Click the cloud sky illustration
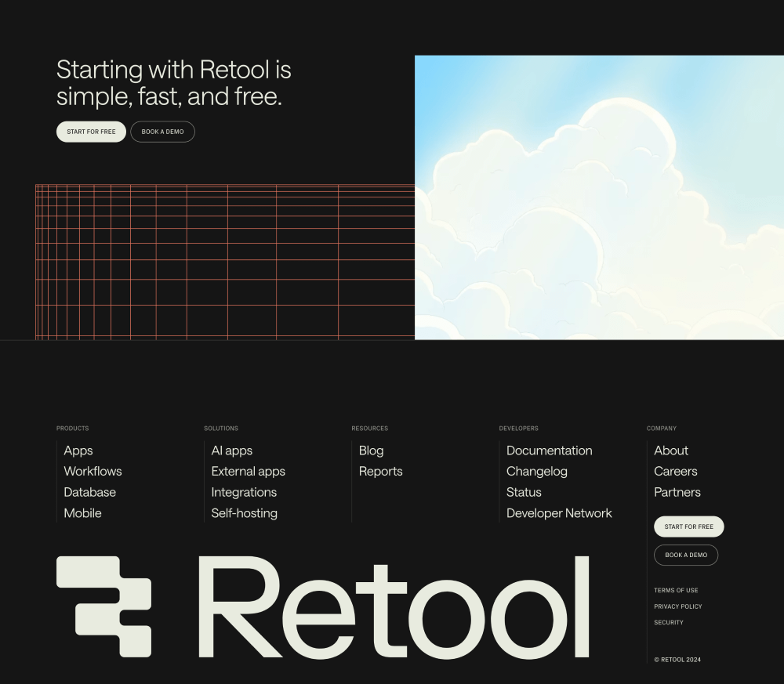 [x=599, y=197]
